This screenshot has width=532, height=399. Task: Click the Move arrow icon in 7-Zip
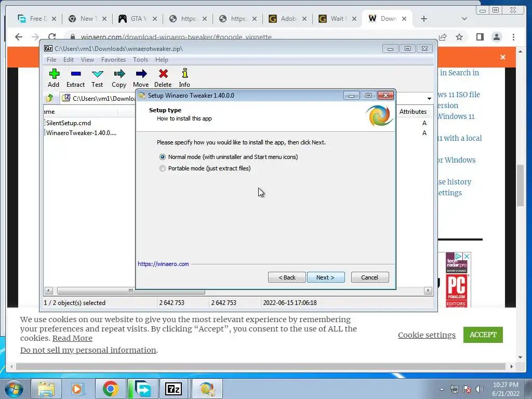click(x=141, y=74)
